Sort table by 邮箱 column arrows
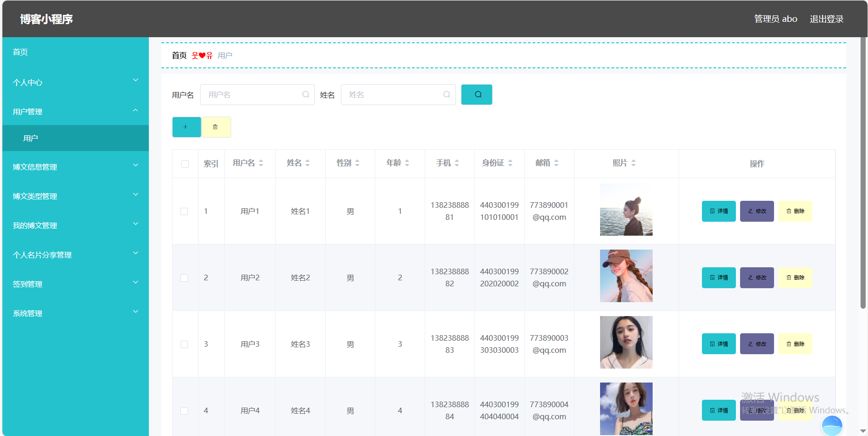The height and width of the screenshot is (436, 868). (556, 163)
